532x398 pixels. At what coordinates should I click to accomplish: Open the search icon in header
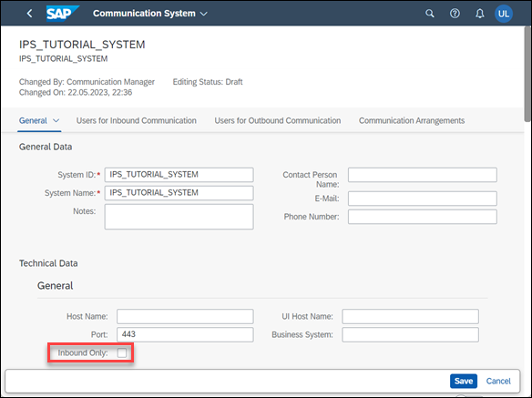(x=430, y=14)
